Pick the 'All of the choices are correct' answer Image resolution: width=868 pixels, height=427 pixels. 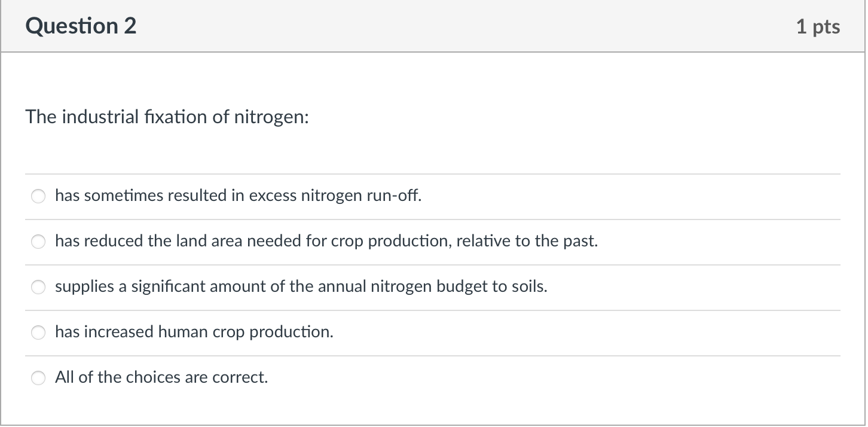click(38, 377)
